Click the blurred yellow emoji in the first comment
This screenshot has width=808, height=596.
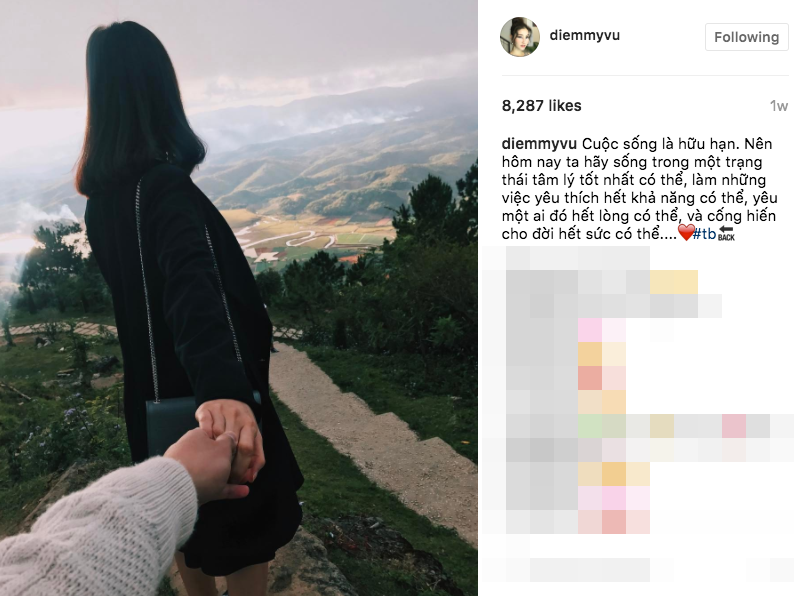pyautogui.click(x=674, y=282)
